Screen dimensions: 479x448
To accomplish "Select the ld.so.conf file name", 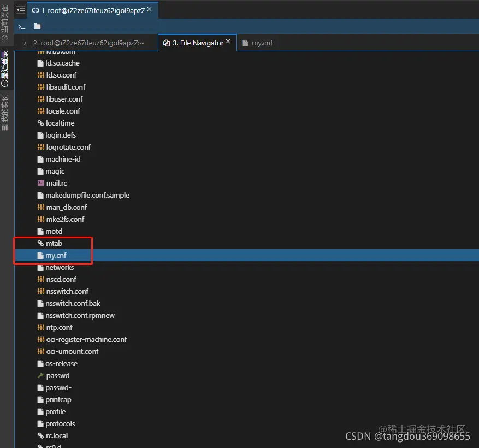I will 61,75.
